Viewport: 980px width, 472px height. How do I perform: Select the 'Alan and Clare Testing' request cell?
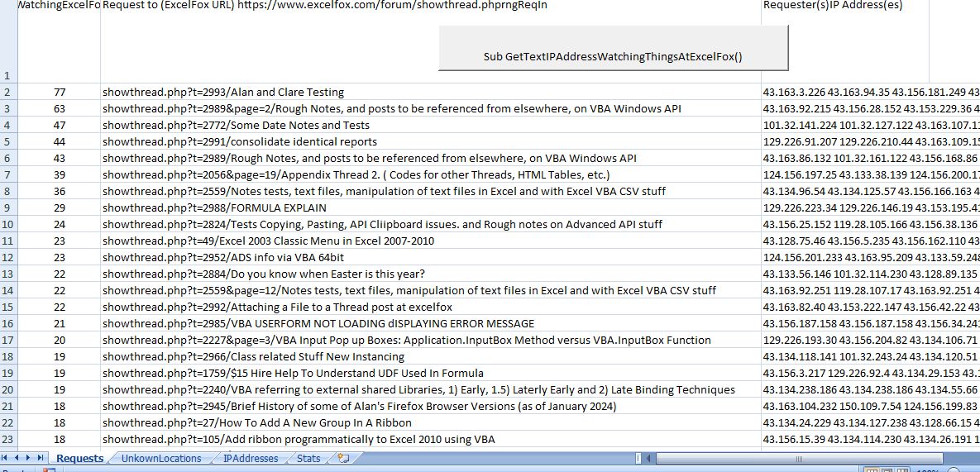(431, 92)
